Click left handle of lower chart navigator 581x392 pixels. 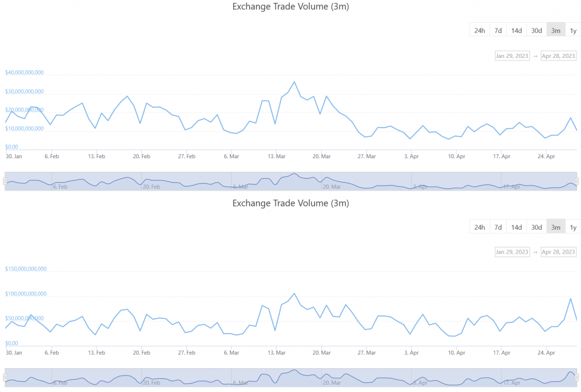tap(5, 377)
